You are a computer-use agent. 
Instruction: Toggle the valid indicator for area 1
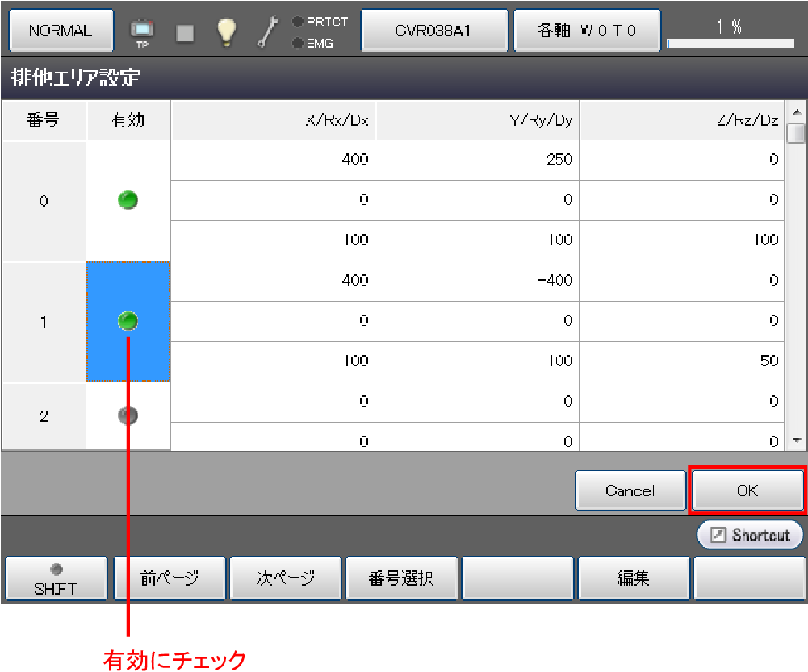click(128, 321)
